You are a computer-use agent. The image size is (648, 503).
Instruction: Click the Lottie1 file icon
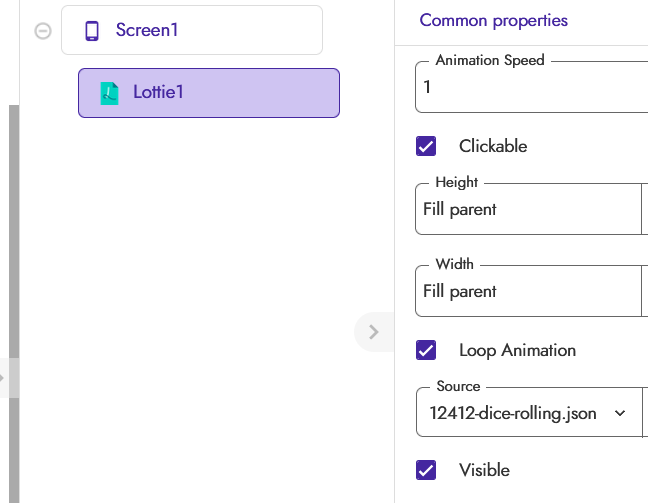[x=110, y=93]
